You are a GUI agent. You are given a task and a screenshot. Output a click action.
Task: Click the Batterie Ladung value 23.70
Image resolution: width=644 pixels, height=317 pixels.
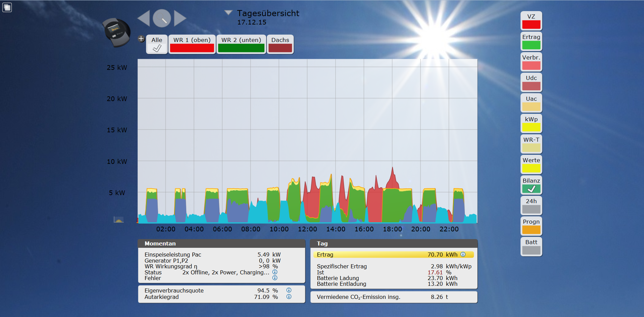435,278
